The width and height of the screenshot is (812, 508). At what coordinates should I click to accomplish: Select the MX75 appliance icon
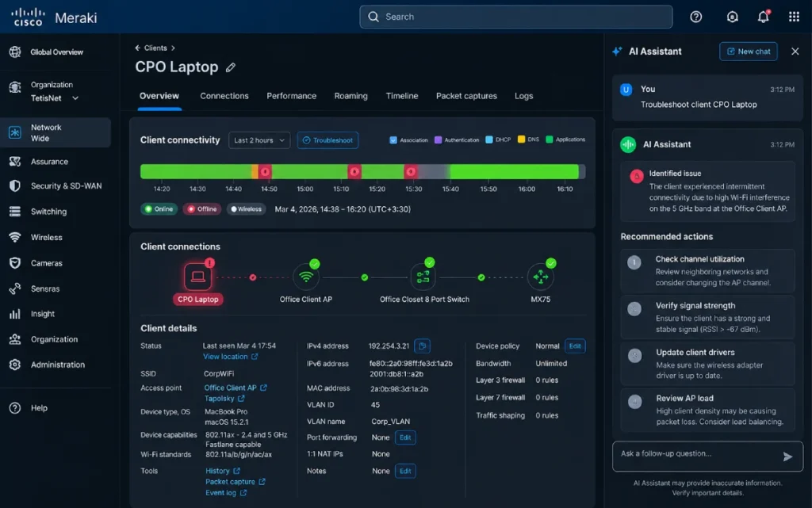[540, 277]
